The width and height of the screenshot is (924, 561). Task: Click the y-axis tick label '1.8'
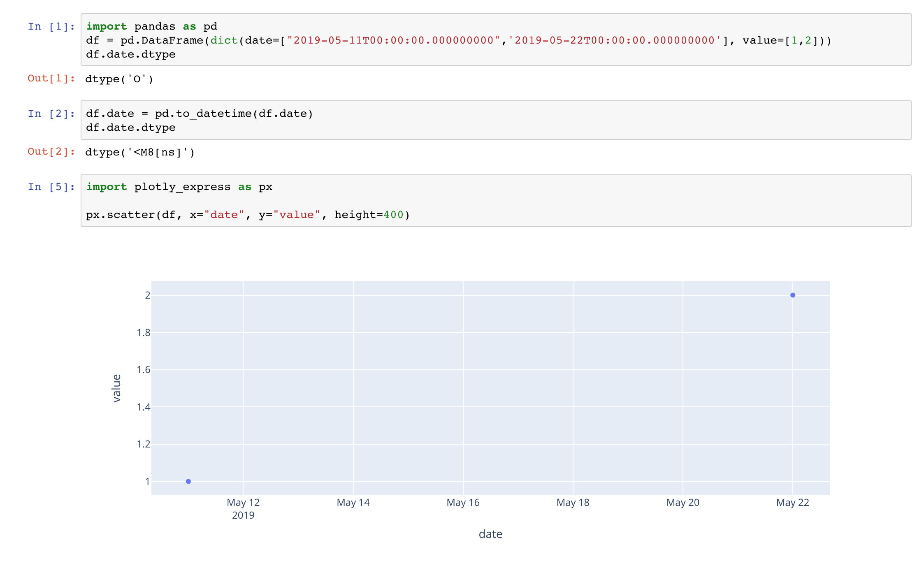144,332
